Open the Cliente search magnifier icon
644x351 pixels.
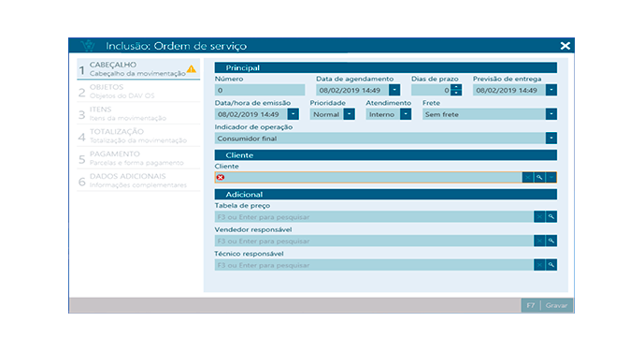coord(539,177)
